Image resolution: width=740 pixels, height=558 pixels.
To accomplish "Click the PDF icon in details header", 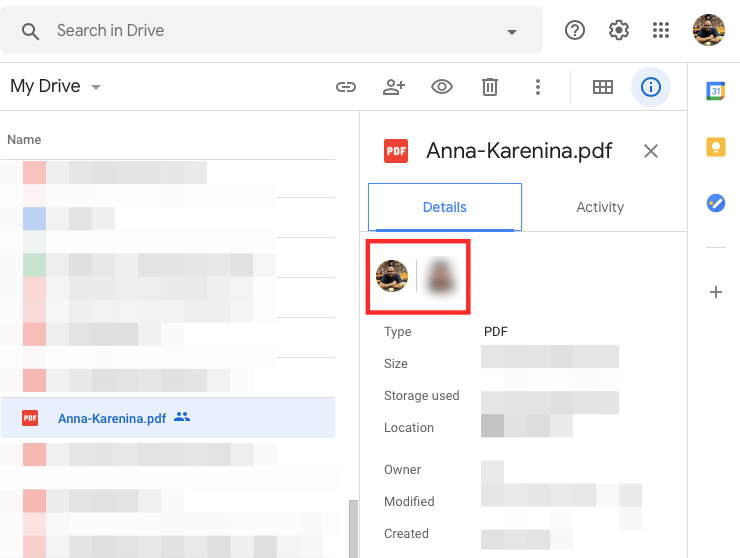I will click(x=395, y=151).
